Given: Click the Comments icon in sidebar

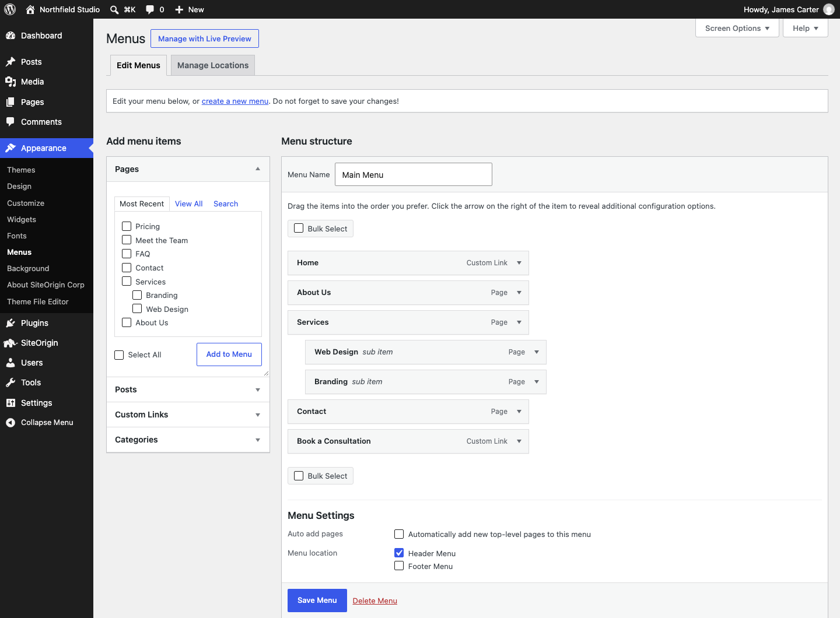Looking at the screenshot, I should [10, 122].
